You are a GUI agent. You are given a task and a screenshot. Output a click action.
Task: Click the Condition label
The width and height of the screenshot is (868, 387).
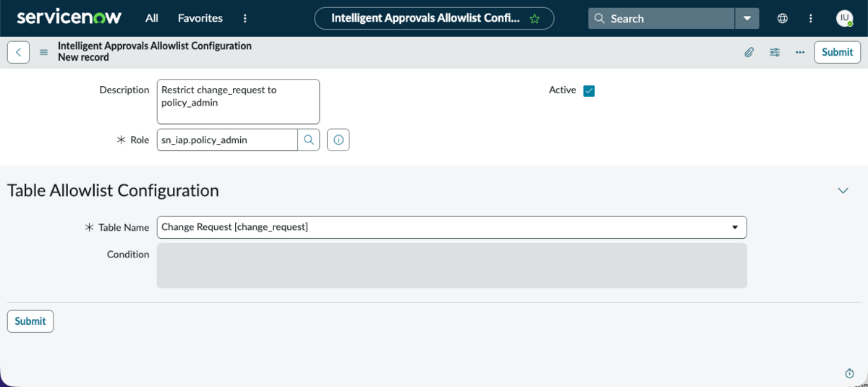128,255
